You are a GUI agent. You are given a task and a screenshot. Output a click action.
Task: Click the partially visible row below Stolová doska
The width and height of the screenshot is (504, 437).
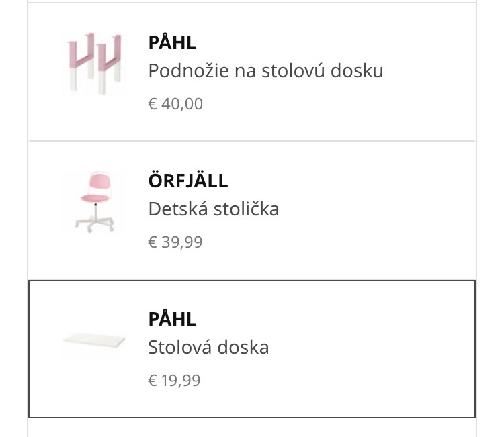click(x=252, y=428)
